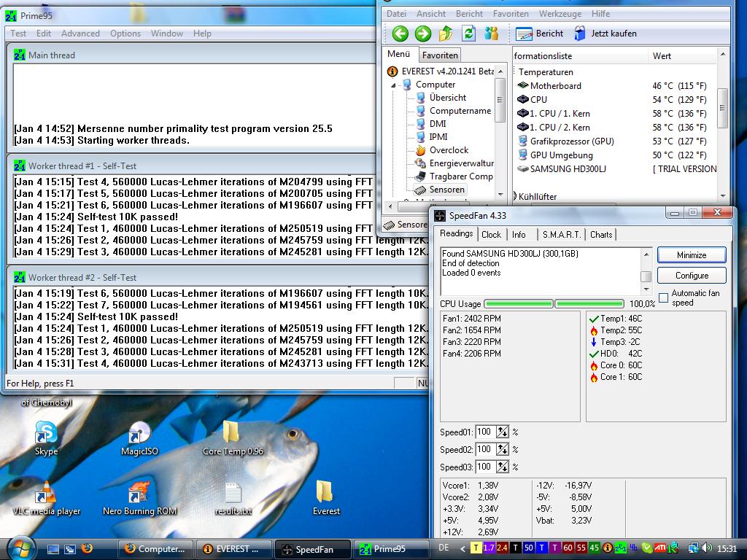Click the EVEREST users icon in toolbar
Screen dimensions: 747x560
491,34
